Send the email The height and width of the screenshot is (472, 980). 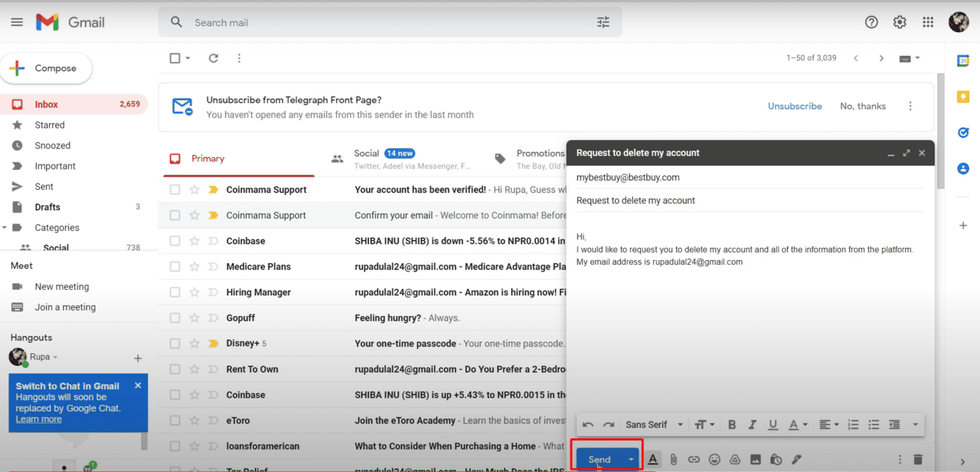(x=599, y=460)
